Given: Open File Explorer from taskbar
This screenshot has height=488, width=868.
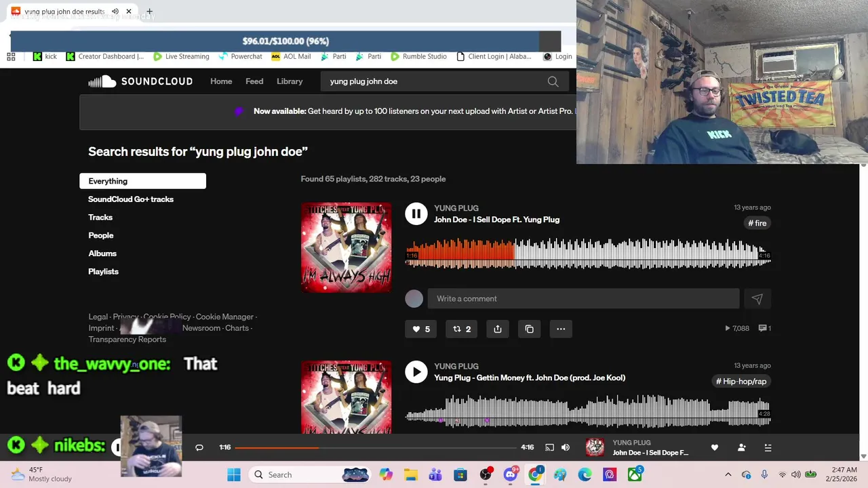Looking at the screenshot, I should 410,474.
